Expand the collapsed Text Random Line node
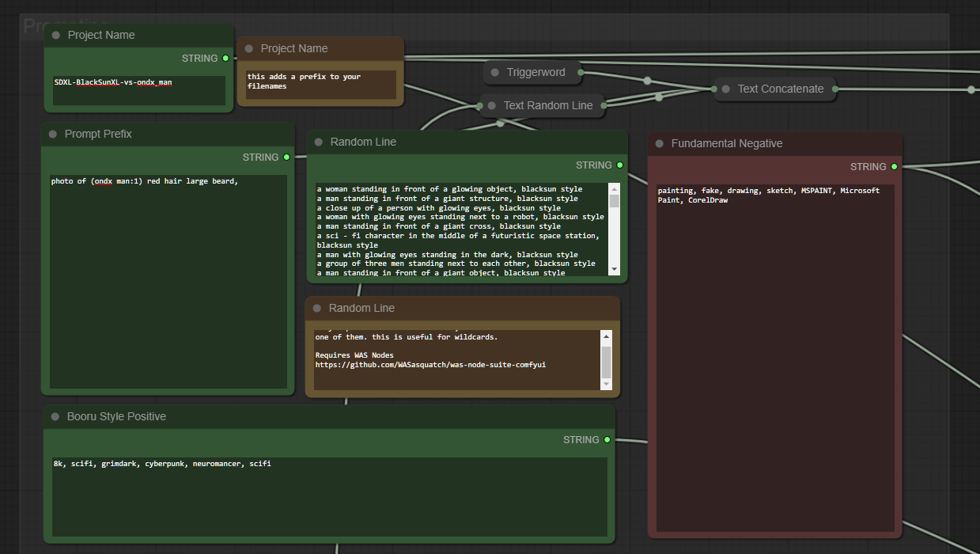Viewport: 980px width, 554px height. [x=492, y=105]
